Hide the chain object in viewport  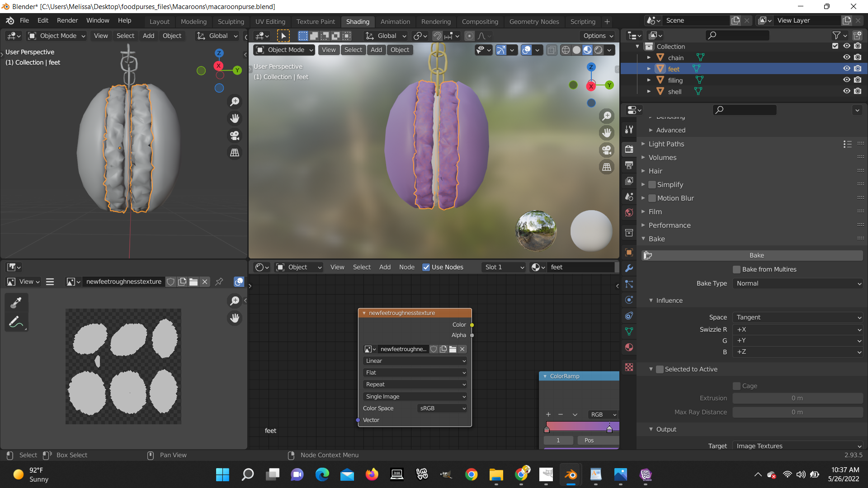click(x=847, y=57)
